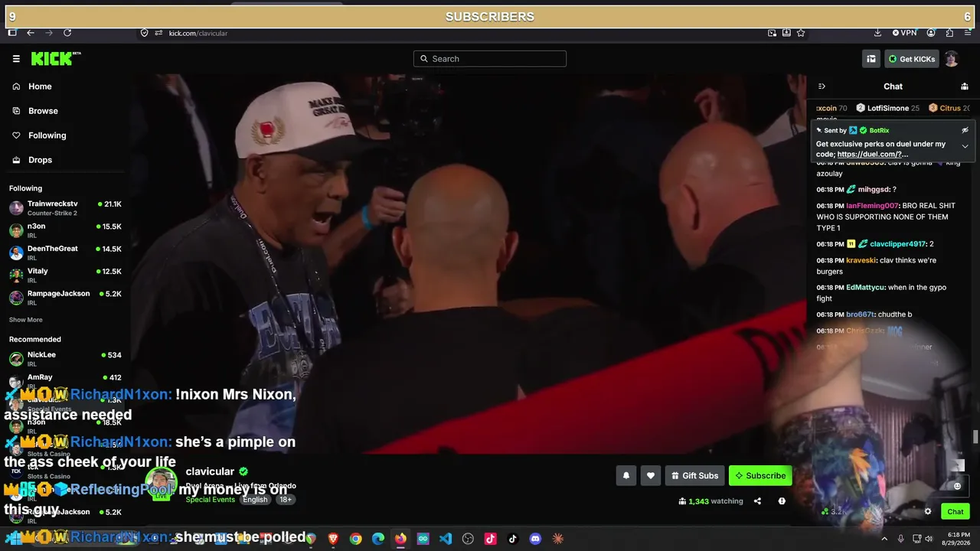Open the chat users icon

965,86
